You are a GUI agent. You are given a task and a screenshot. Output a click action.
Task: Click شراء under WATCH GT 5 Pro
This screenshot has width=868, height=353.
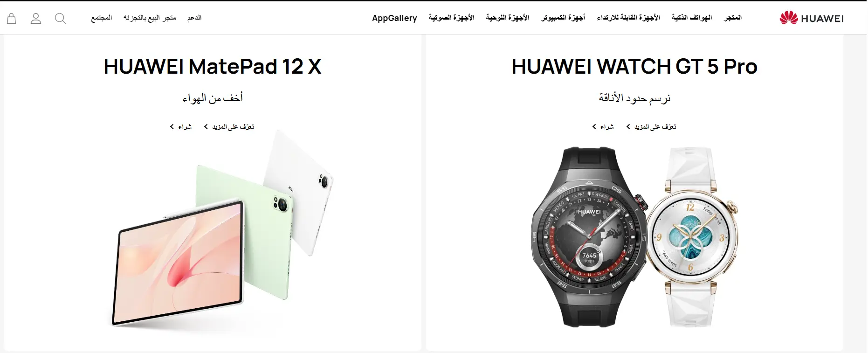[x=603, y=127]
